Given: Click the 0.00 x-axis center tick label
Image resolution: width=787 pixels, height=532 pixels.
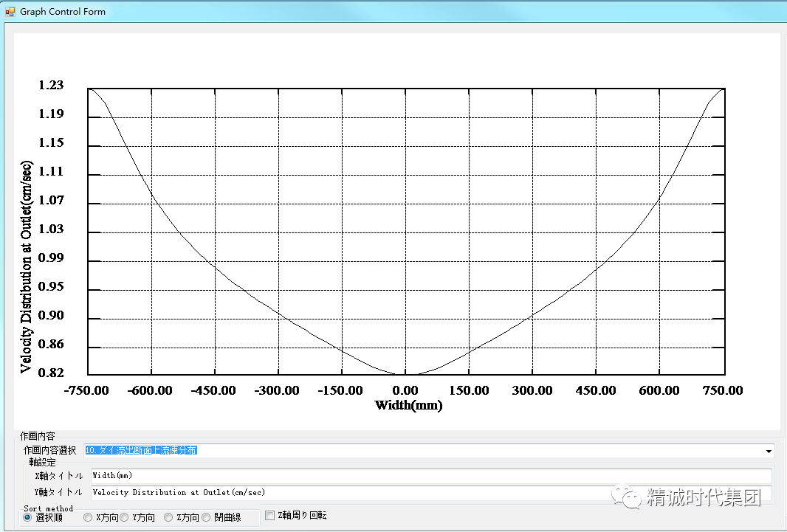Looking at the screenshot, I should 405,390.
